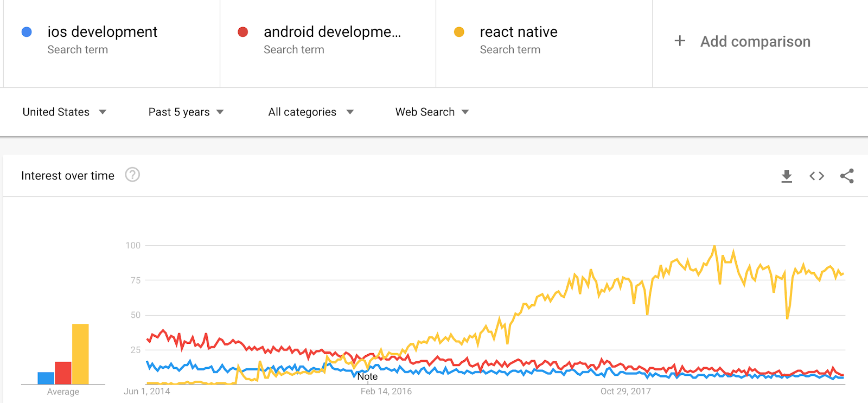Screen dimensions: 868x403
Task: Edit the android development search term
Action: pos(332,32)
